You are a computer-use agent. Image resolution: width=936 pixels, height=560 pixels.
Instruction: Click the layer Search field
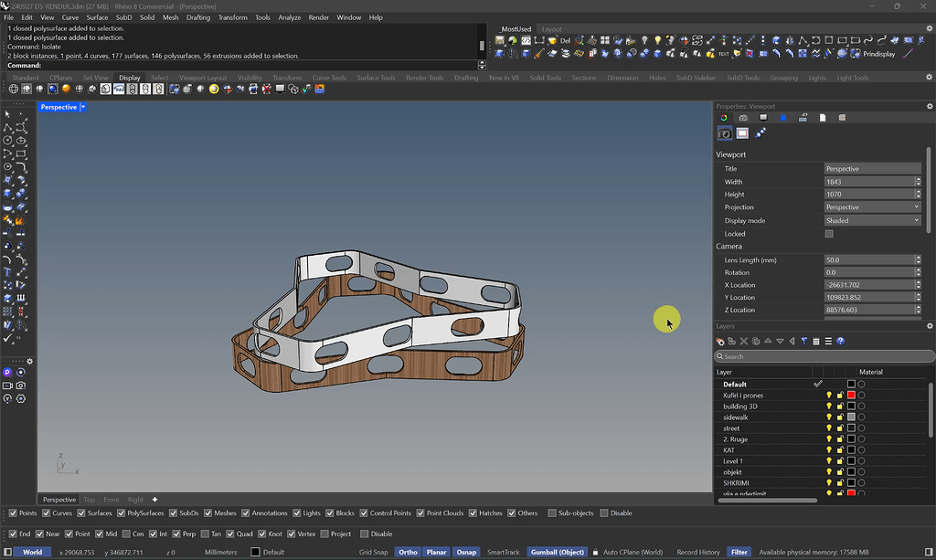point(819,356)
